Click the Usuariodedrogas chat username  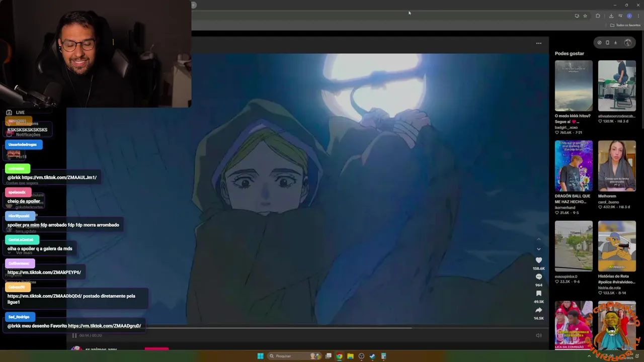pyautogui.click(x=22, y=144)
